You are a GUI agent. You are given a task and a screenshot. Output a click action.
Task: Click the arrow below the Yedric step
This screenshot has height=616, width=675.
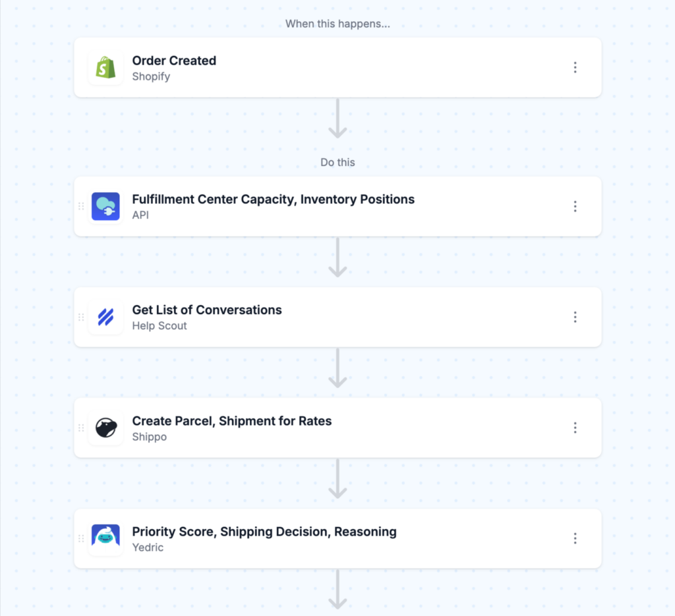point(337,591)
